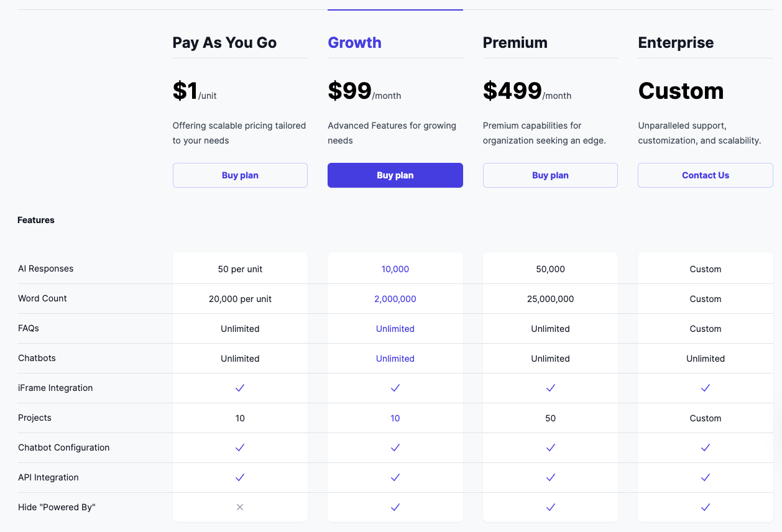Screen dimensions: 782x532
Task: Click the Growth 10,000 AI Responses value
Action: pos(395,269)
